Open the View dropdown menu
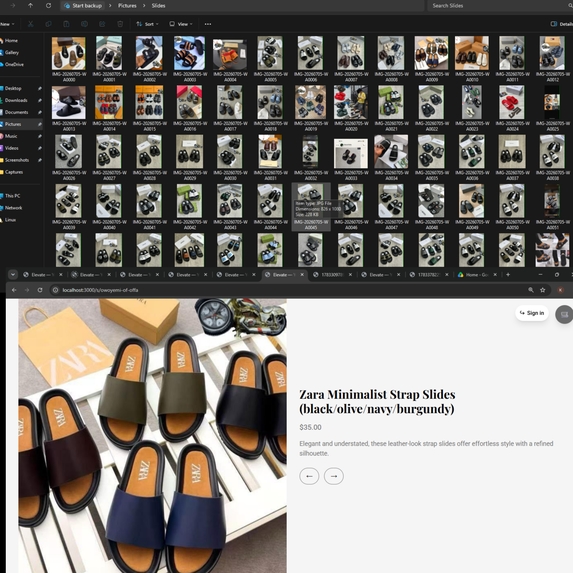 (x=181, y=24)
